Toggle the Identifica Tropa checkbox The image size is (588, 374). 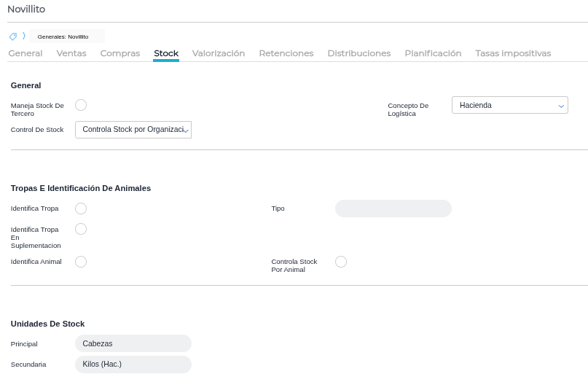[x=81, y=209]
